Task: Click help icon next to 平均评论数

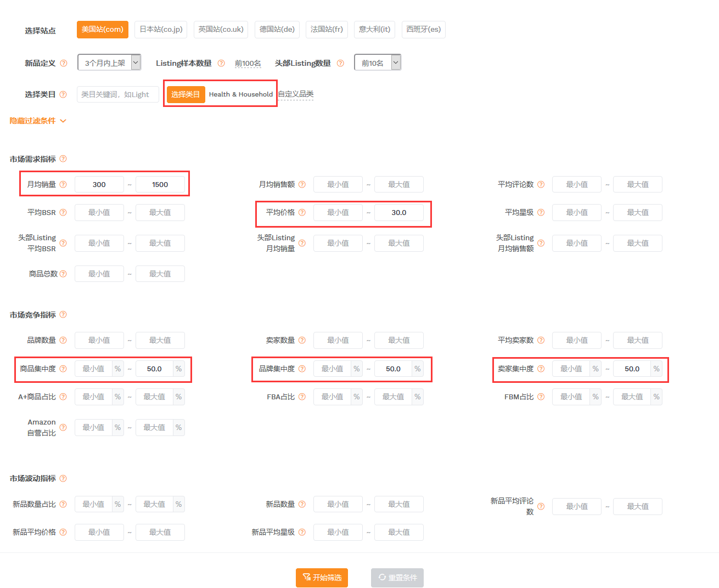Action: point(541,184)
